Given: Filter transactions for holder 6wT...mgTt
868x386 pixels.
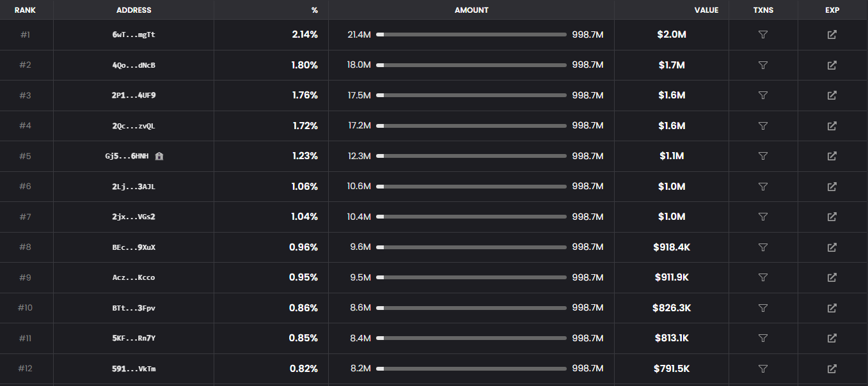Looking at the screenshot, I should pos(762,35).
